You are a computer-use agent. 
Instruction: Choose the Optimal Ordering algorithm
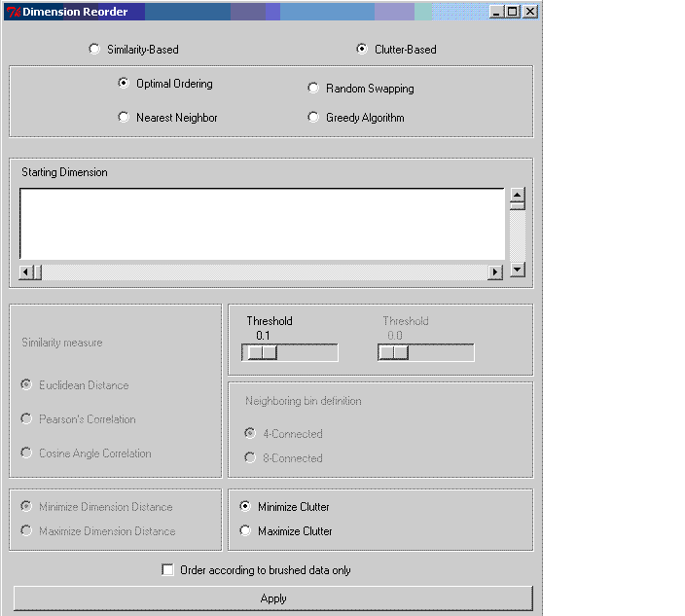(124, 84)
